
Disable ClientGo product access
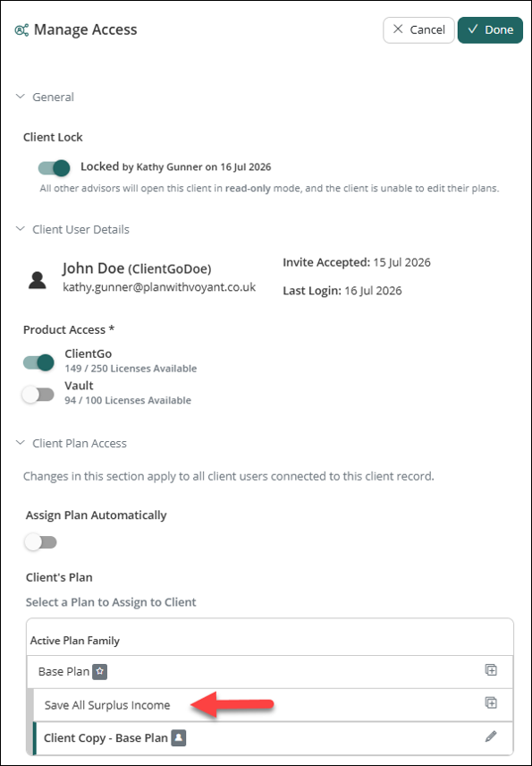click(38, 362)
